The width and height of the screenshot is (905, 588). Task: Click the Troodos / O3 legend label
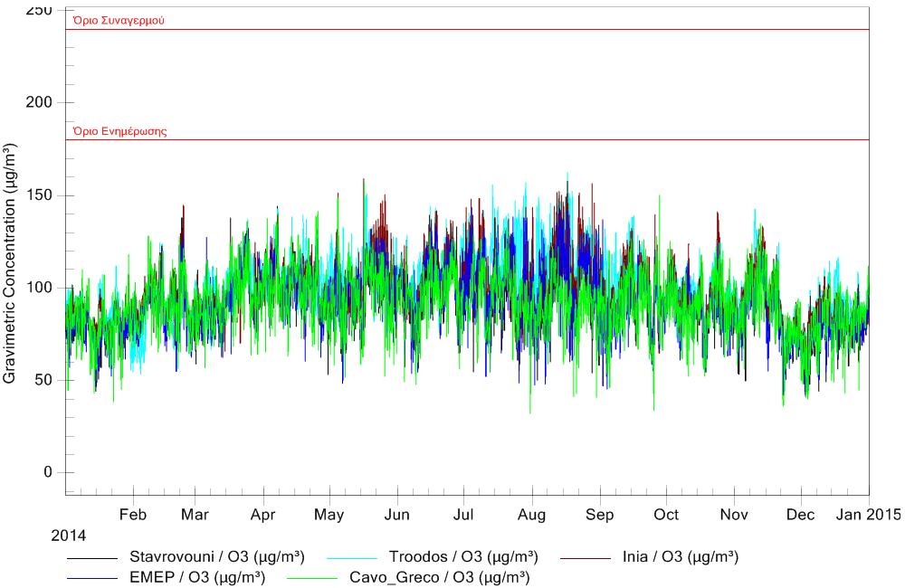click(x=463, y=557)
